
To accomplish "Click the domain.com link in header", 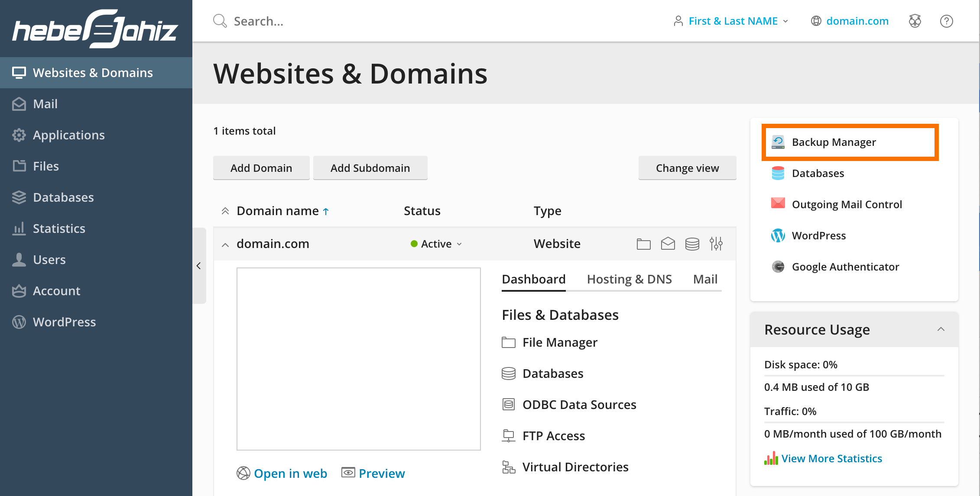I will (857, 21).
